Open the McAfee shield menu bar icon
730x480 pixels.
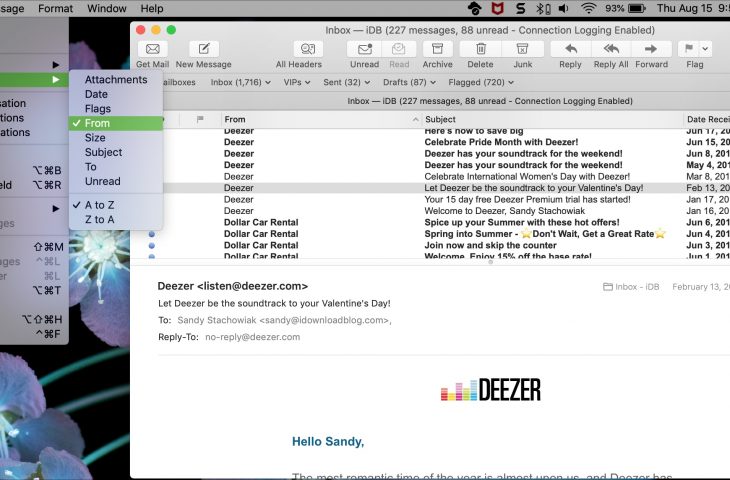[x=498, y=8]
